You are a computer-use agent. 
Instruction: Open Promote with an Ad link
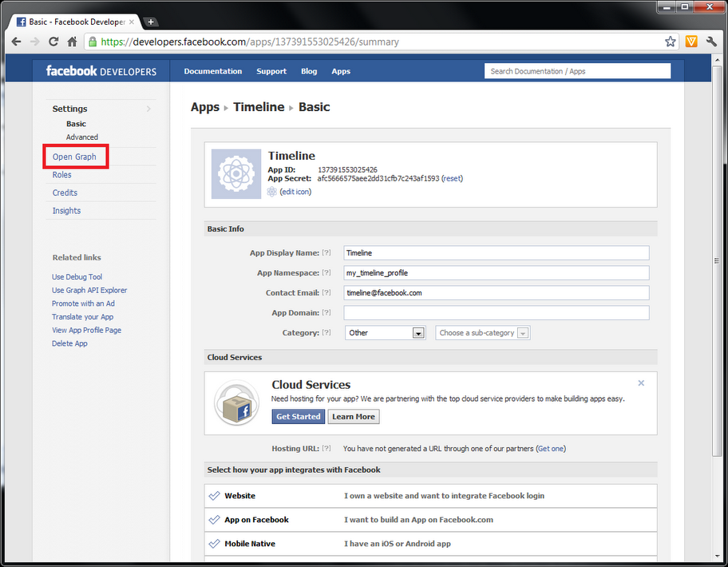tap(83, 303)
